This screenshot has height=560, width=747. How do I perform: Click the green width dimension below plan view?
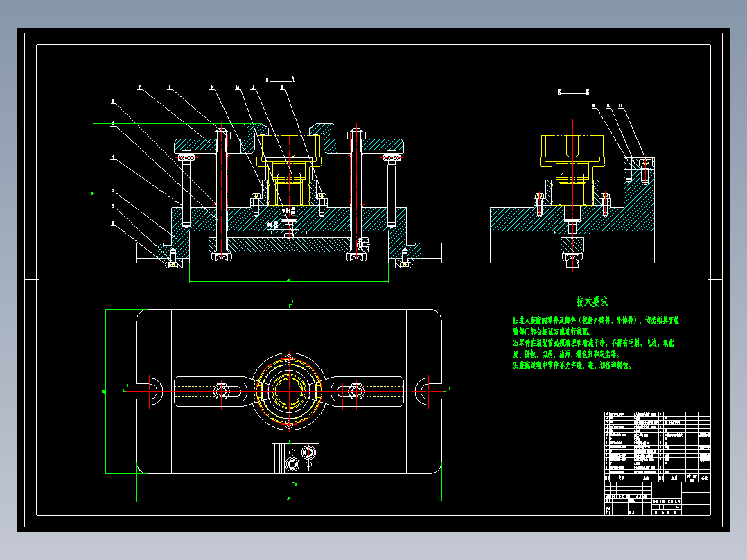[289, 500]
